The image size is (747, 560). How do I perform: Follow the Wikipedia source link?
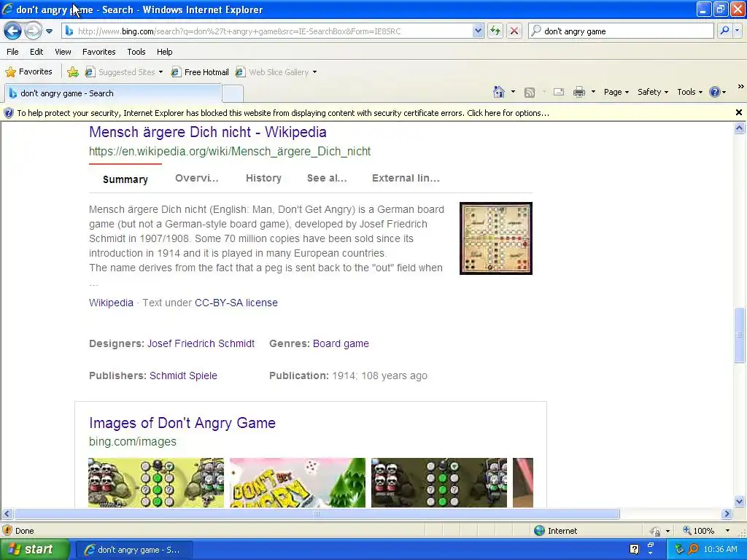[x=111, y=303]
